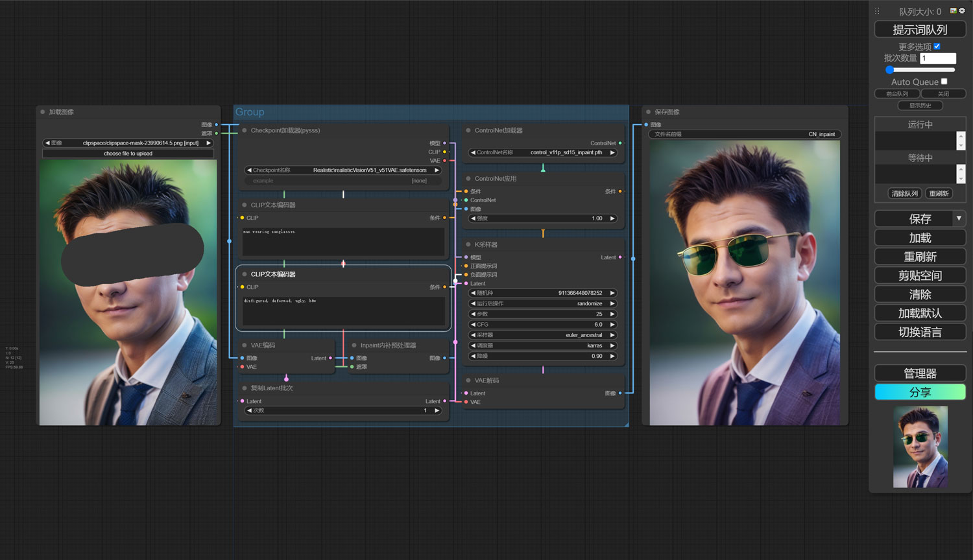Open the 采样器 euler_ancestral selector
Viewport: 973px width, 560px height.
[542, 335]
